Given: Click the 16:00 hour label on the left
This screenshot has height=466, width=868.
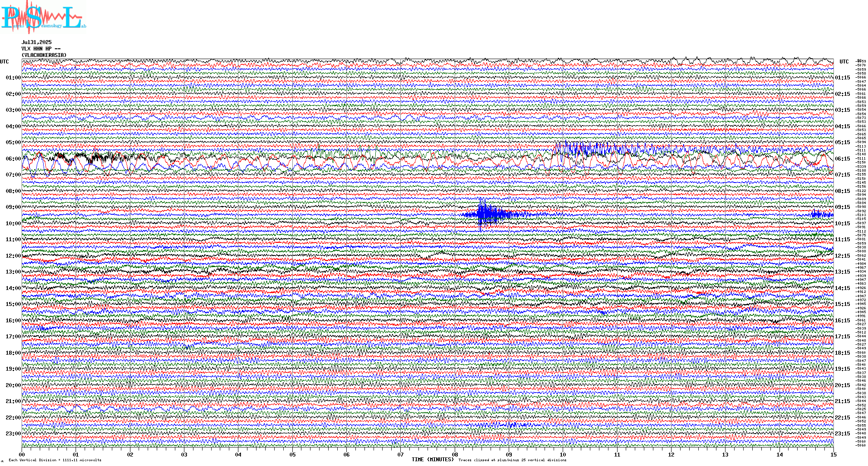Looking at the screenshot, I should (13, 321).
